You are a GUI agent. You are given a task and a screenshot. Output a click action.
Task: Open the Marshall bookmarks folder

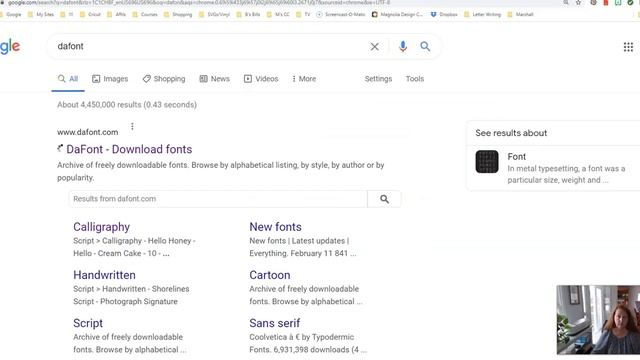pos(520,14)
